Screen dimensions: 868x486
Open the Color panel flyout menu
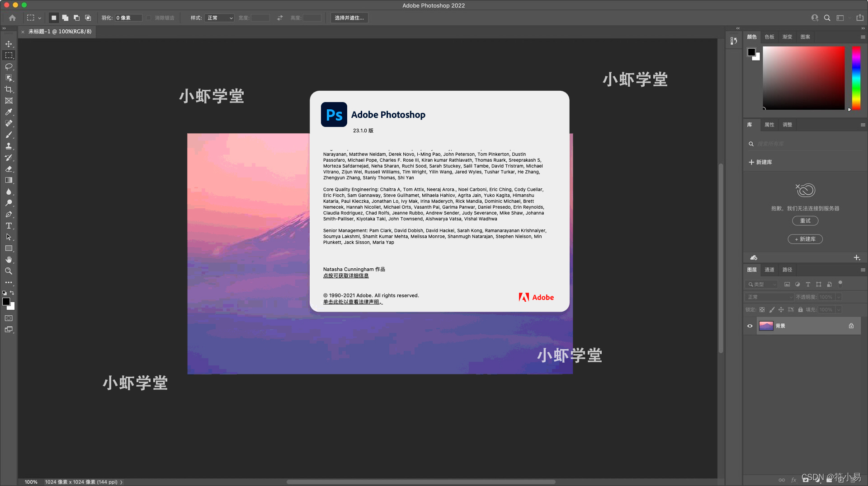(x=863, y=37)
